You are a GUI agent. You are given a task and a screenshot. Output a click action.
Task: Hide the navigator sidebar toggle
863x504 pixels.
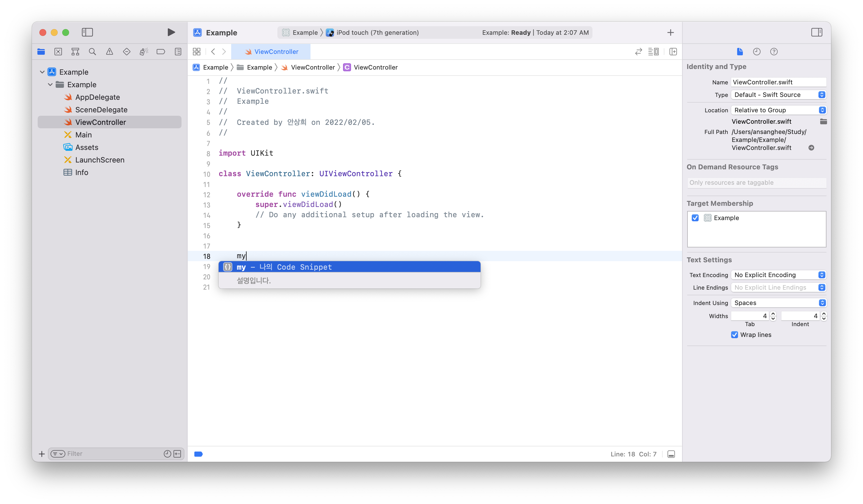(x=87, y=32)
